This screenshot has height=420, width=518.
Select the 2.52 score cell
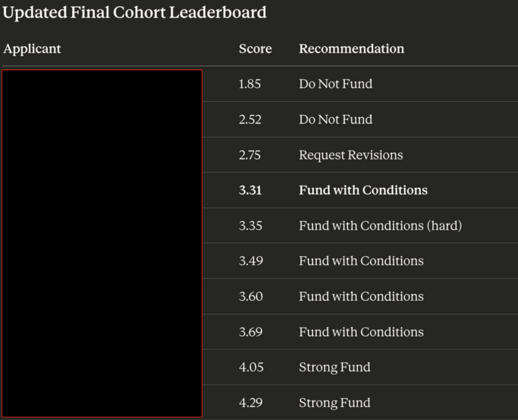coord(250,119)
